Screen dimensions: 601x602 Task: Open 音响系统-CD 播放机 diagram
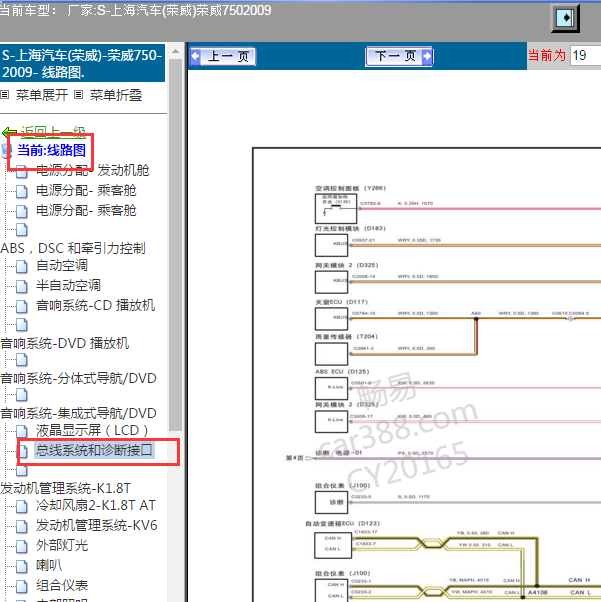click(x=95, y=305)
